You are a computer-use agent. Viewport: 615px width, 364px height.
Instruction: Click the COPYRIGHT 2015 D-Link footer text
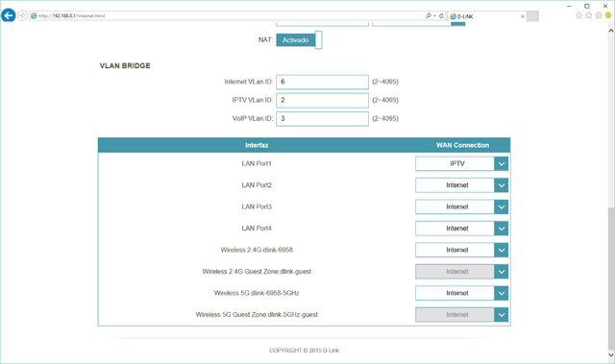pyautogui.click(x=304, y=351)
